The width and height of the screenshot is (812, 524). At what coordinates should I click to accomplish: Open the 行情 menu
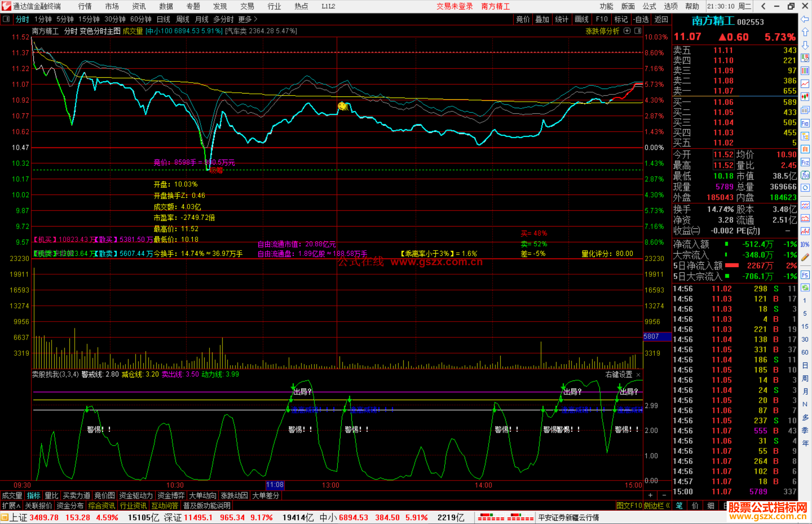click(x=85, y=6)
